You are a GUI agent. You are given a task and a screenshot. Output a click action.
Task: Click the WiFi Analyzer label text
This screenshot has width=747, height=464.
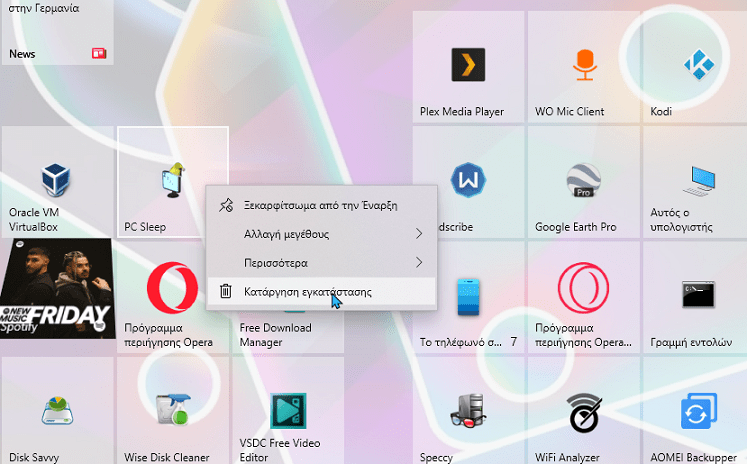(567, 457)
